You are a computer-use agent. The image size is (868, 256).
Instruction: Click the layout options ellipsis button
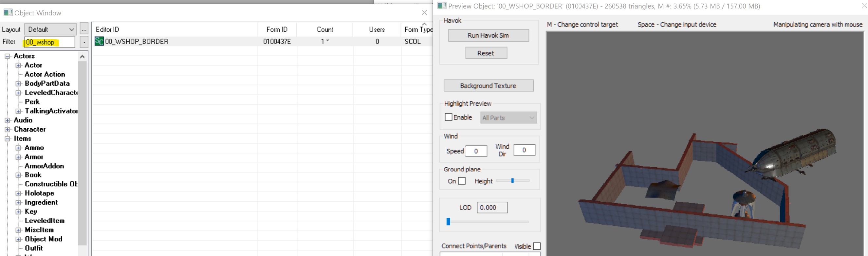coord(84,29)
